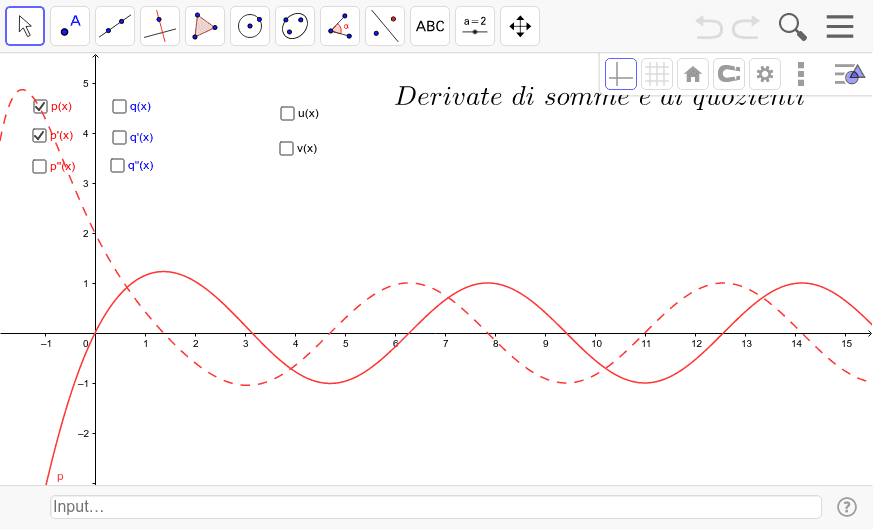Select the a=2 slider tool
The width and height of the screenshot is (874, 530).
[x=475, y=26]
